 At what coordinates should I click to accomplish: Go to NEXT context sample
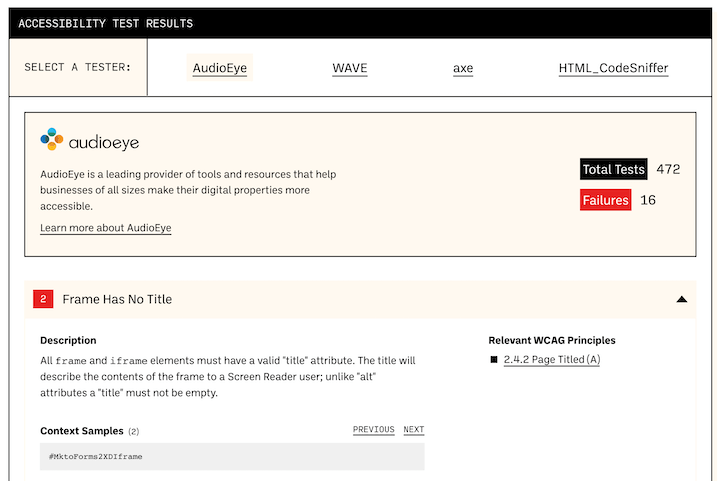tap(414, 430)
